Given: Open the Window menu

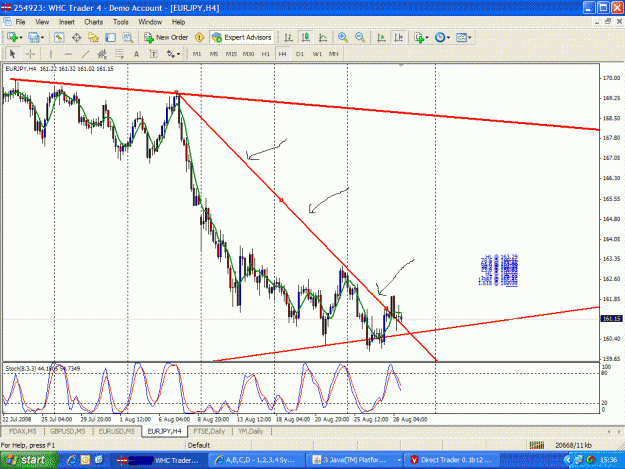Looking at the screenshot, I should pyautogui.click(x=150, y=22).
